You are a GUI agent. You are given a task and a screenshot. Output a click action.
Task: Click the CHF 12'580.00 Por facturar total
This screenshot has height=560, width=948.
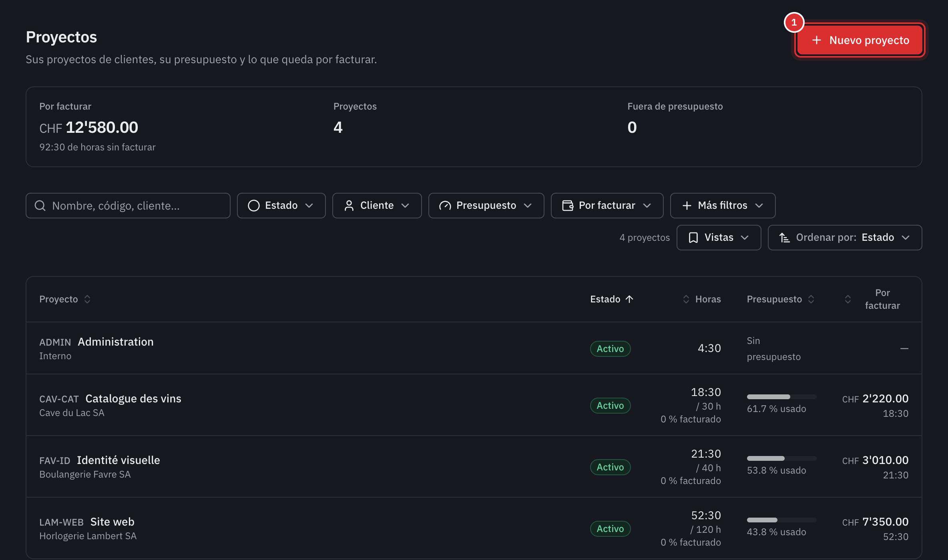[x=88, y=128]
